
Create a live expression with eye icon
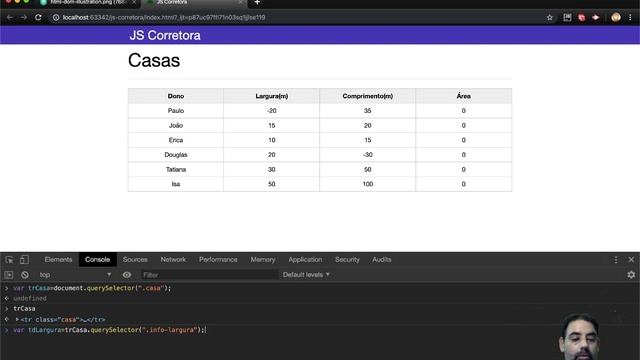coord(127,275)
